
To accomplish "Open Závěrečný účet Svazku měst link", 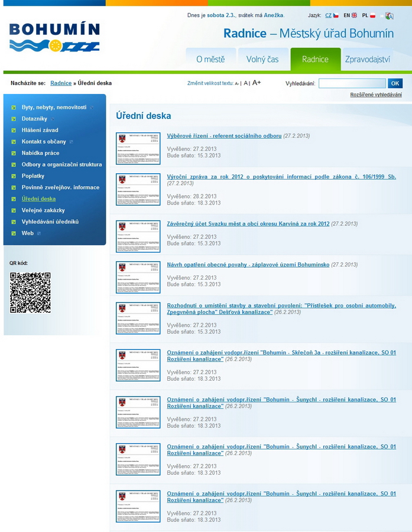I will [248, 223].
